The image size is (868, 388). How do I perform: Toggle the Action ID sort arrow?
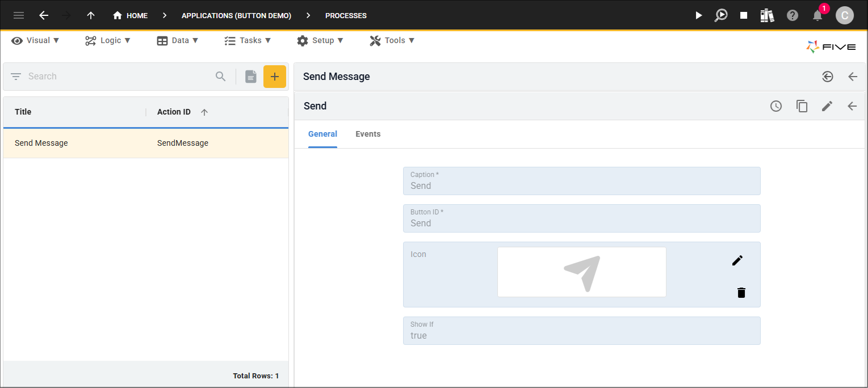204,112
